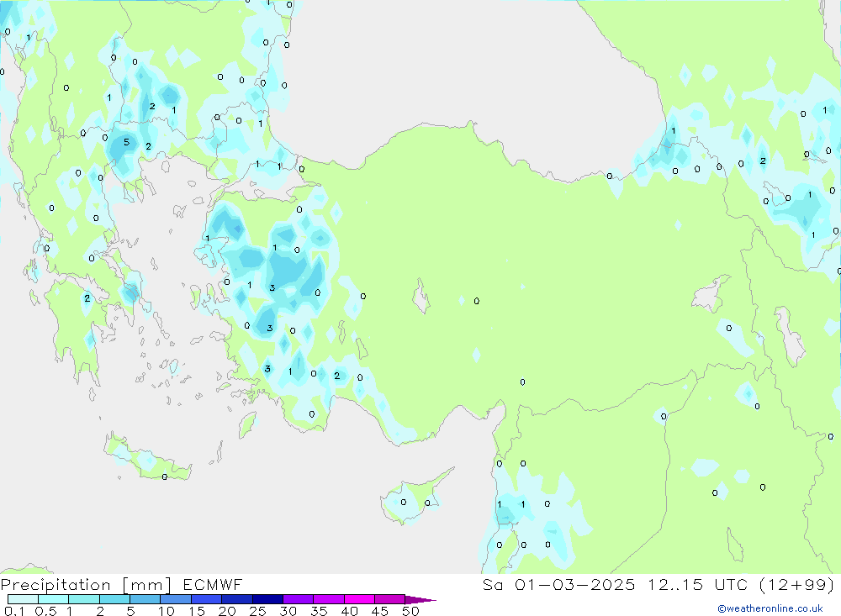Click the 0.5–1 mm legend color swatch
This screenshot has width=841, height=616.
pos(53,599)
